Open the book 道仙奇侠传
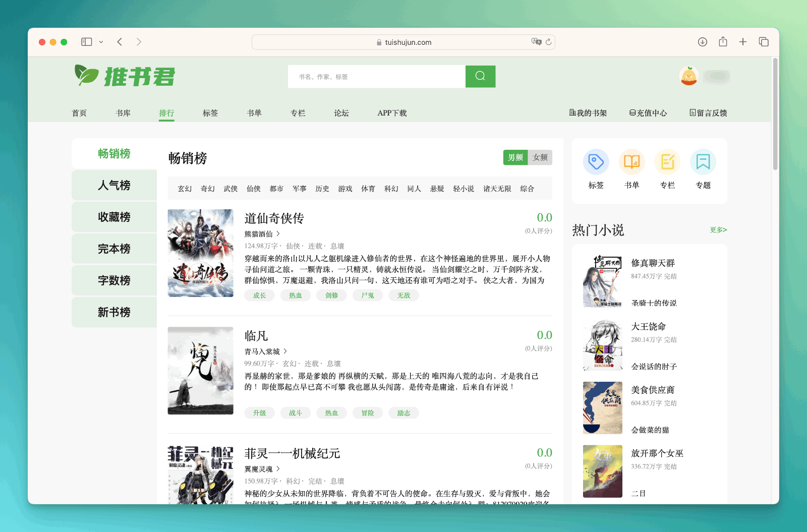This screenshot has width=807, height=532. pyautogui.click(x=274, y=218)
